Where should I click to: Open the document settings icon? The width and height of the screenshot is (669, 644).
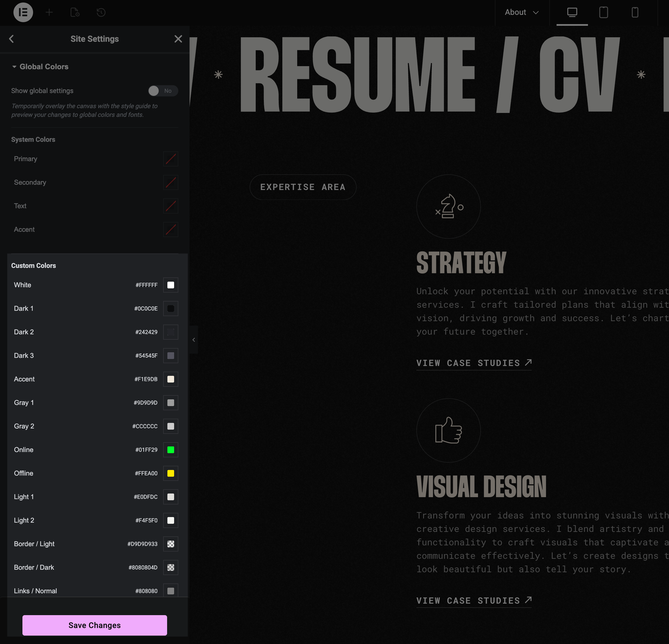[75, 12]
